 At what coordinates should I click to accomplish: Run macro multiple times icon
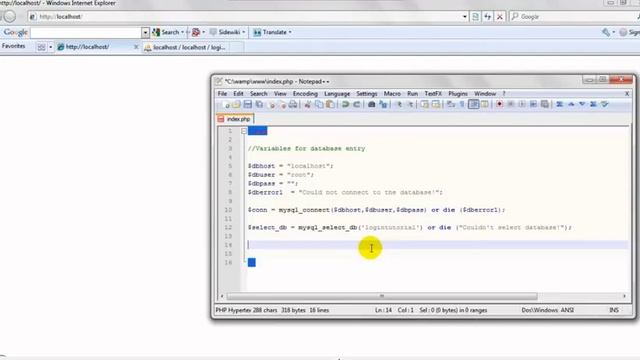pyautogui.click(x=533, y=104)
